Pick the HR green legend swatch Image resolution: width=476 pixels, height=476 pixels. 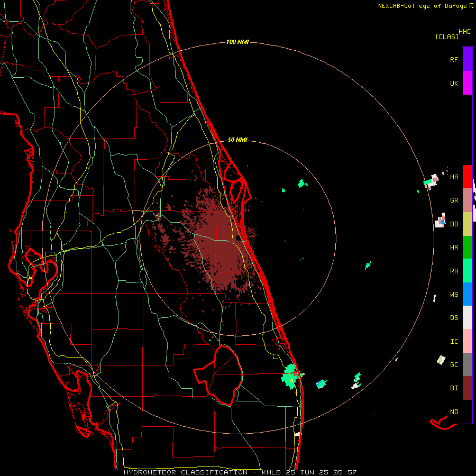467,247
